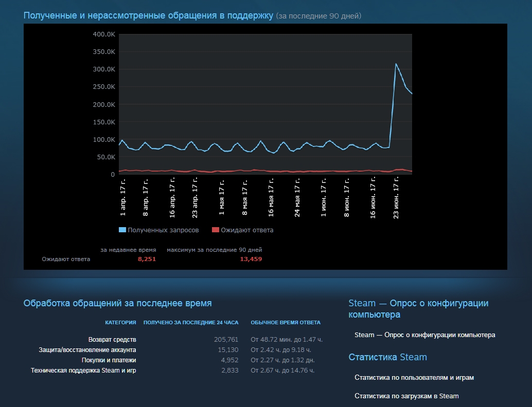Click the recent pending value 8,251

click(x=147, y=260)
